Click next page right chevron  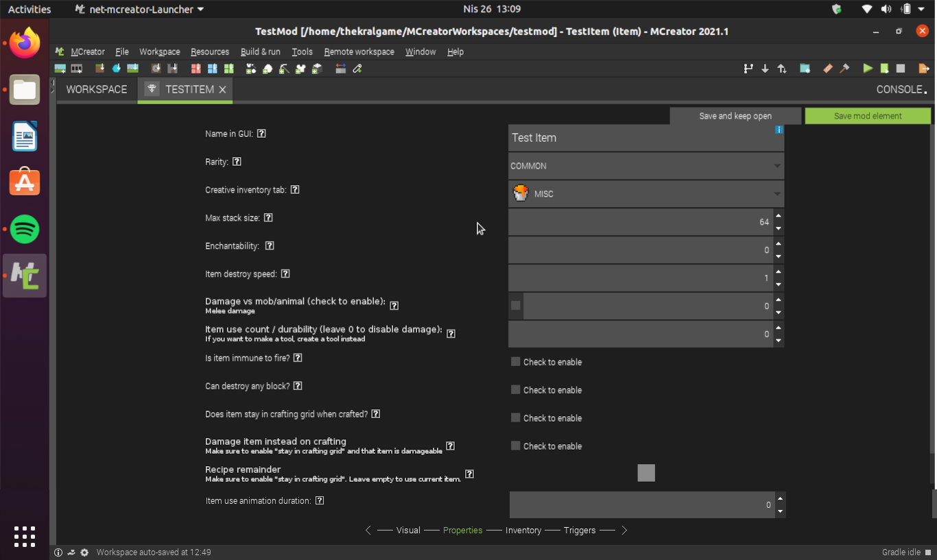(624, 531)
